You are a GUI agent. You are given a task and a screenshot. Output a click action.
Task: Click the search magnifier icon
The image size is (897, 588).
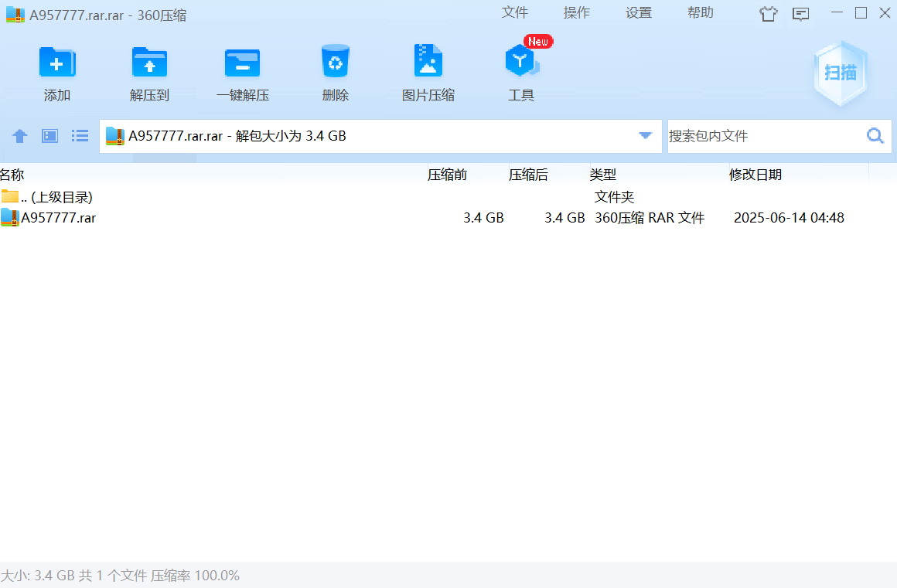pyautogui.click(x=875, y=136)
